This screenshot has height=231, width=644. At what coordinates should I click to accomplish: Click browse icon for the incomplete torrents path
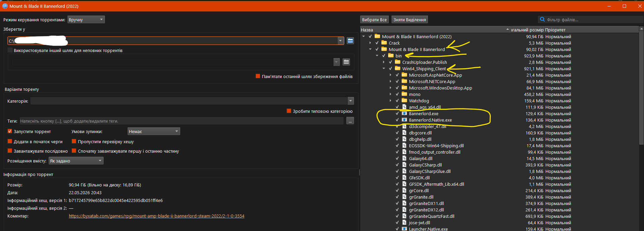[x=346, y=62]
